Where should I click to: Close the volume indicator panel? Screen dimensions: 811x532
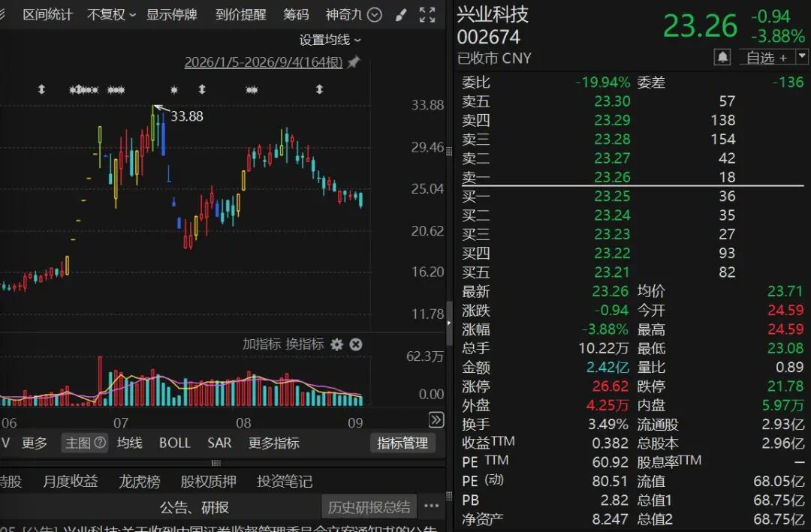356,344
